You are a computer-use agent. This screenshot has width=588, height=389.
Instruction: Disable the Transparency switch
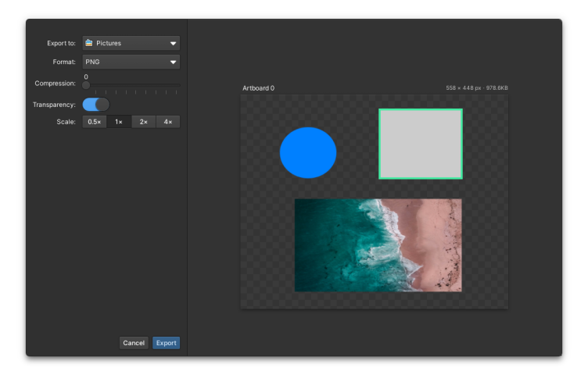[x=95, y=105]
